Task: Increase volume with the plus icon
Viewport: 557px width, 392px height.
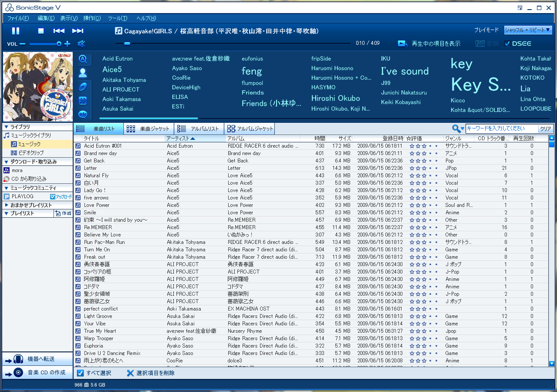Action: 67,44
